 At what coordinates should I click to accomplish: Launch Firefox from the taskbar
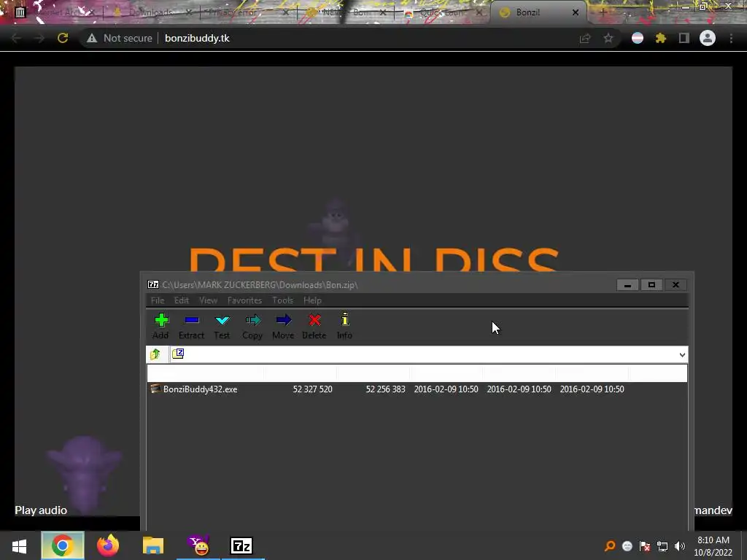tap(108, 545)
